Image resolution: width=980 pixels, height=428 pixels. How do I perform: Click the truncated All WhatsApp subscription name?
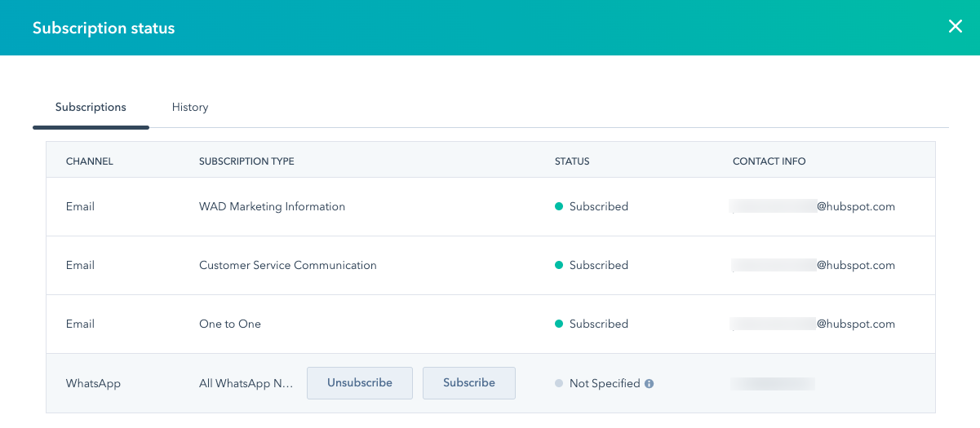[x=246, y=383]
